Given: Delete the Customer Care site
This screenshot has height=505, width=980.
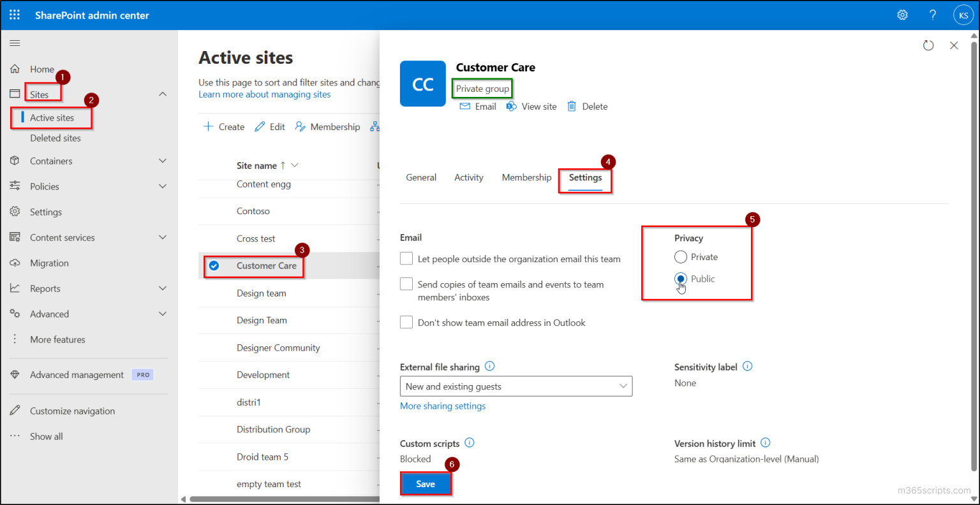Looking at the screenshot, I should pyautogui.click(x=586, y=106).
